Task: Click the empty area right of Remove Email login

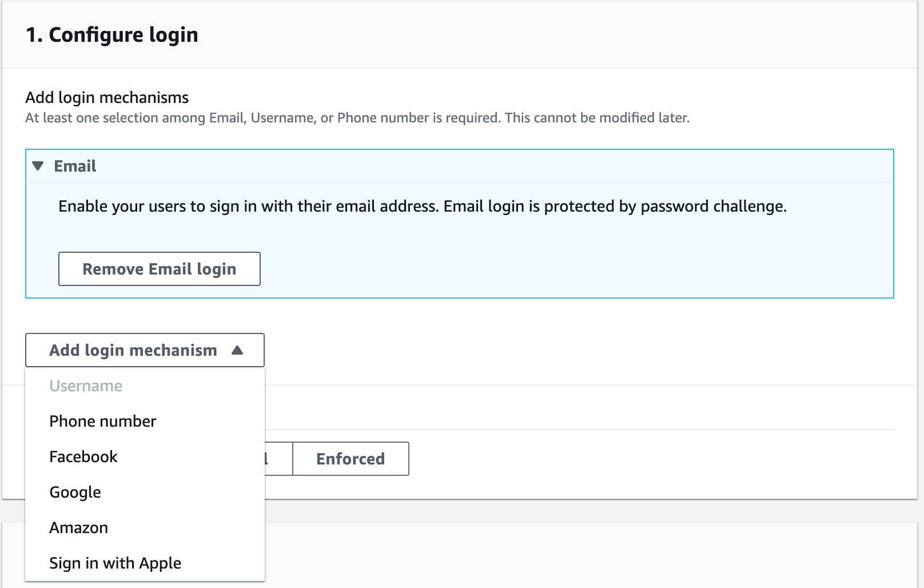Action: click(x=572, y=269)
